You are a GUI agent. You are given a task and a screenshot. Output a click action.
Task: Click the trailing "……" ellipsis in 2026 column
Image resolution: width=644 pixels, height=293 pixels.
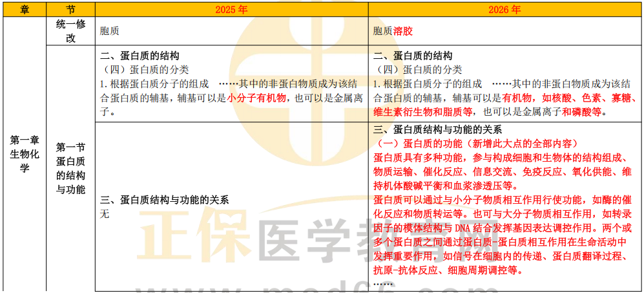pos(383,283)
